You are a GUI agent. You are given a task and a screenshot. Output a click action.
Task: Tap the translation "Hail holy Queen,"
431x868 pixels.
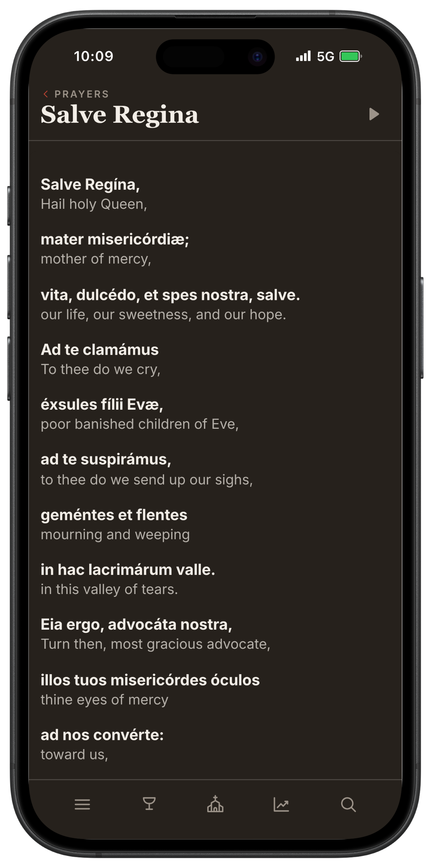(94, 204)
